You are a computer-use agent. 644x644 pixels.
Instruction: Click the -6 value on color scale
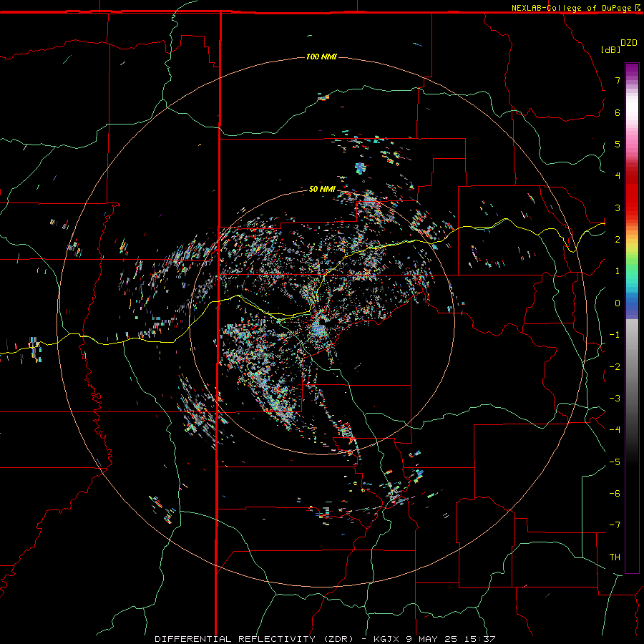615,494
